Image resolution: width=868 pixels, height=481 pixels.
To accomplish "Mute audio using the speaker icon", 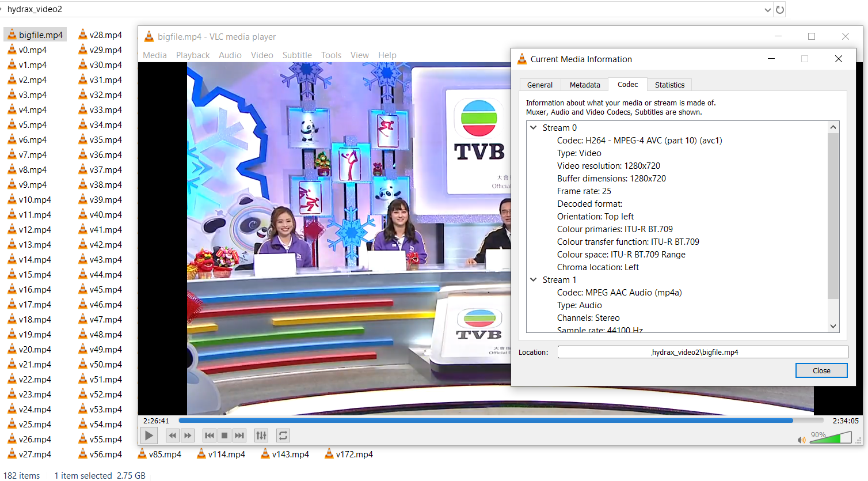I will click(x=801, y=440).
